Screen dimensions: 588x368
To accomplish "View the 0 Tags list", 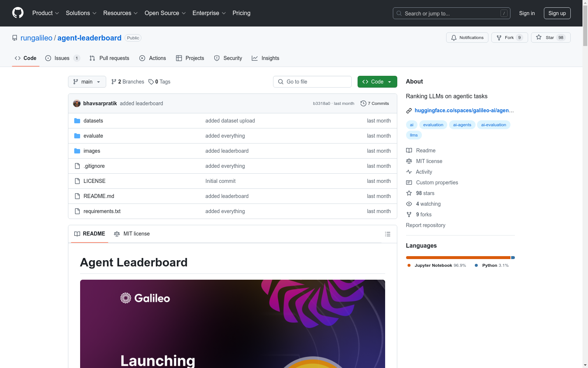I will pos(159,82).
